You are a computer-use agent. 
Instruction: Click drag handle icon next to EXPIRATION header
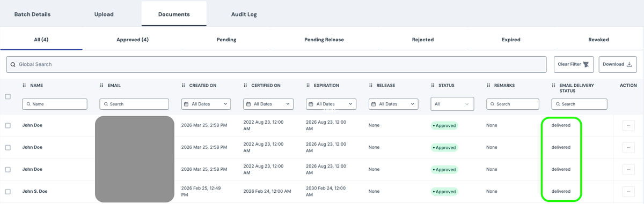[x=308, y=85]
